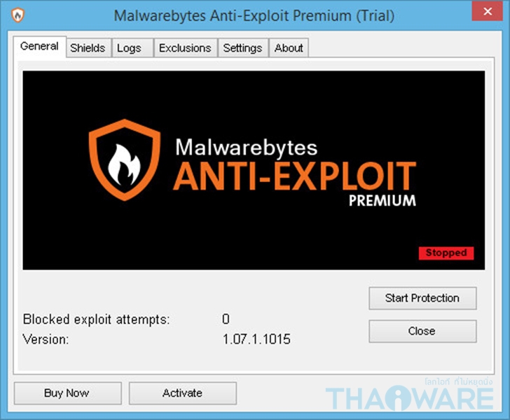
Task: Click the Activate button
Action: 182,393
